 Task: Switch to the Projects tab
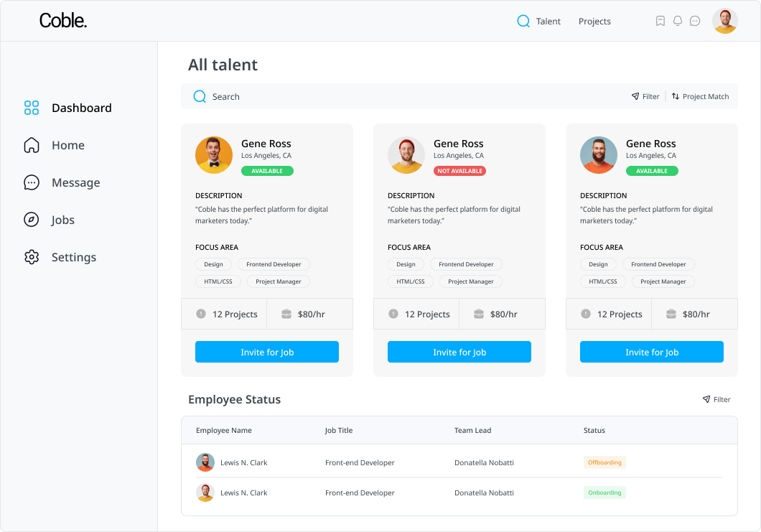pyautogui.click(x=594, y=22)
